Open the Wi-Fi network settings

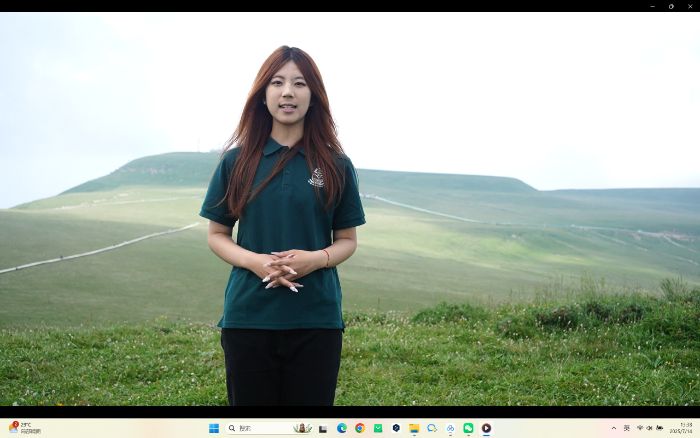click(640, 428)
